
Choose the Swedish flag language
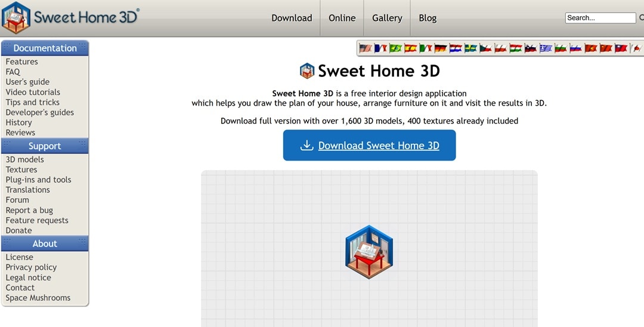(x=470, y=48)
